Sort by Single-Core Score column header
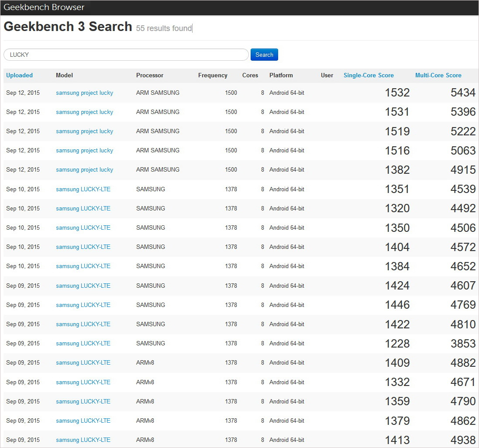Viewport: 479px width, 448px height. coord(369,75)
